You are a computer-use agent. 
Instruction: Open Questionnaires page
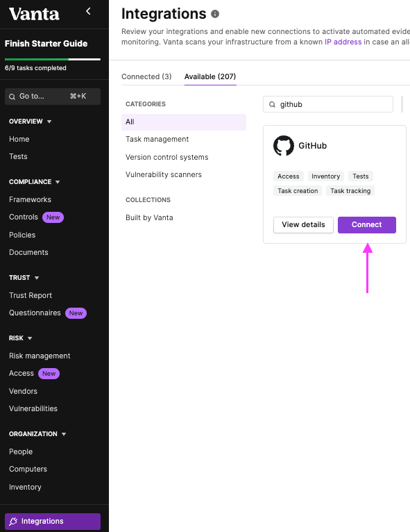(x=35, y=313)
